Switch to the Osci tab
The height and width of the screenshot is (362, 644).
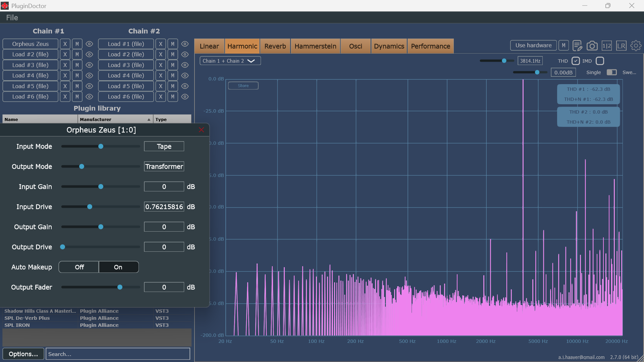point(356,46)
